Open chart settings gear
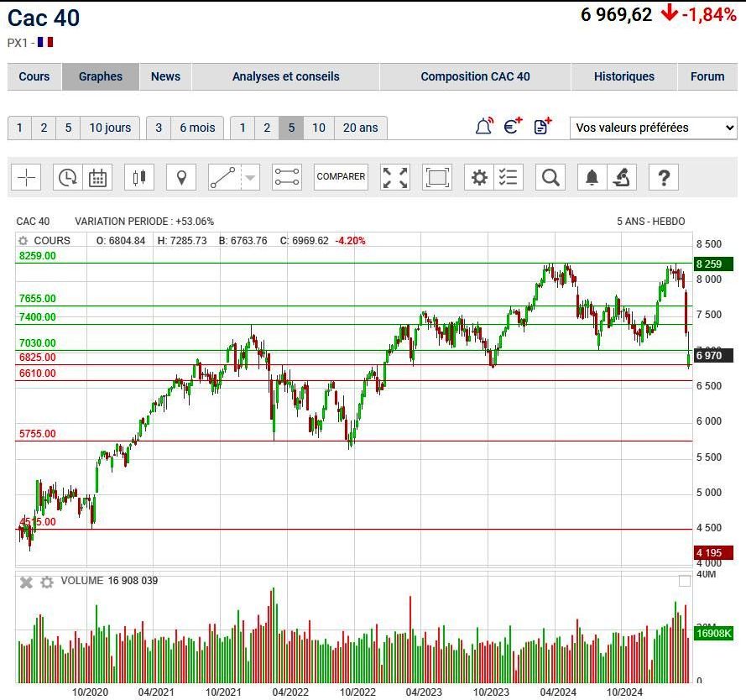Viewport: 746px width, 700px height. pyautogui.click(x=479, y=177)
